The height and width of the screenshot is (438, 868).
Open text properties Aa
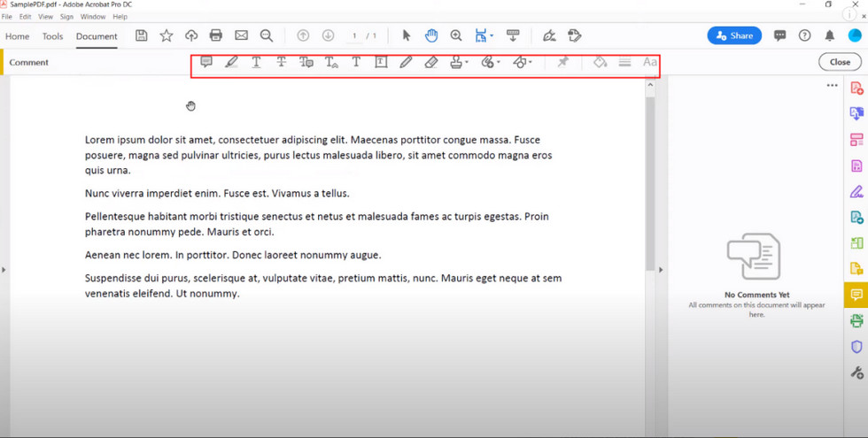(649, 62)
